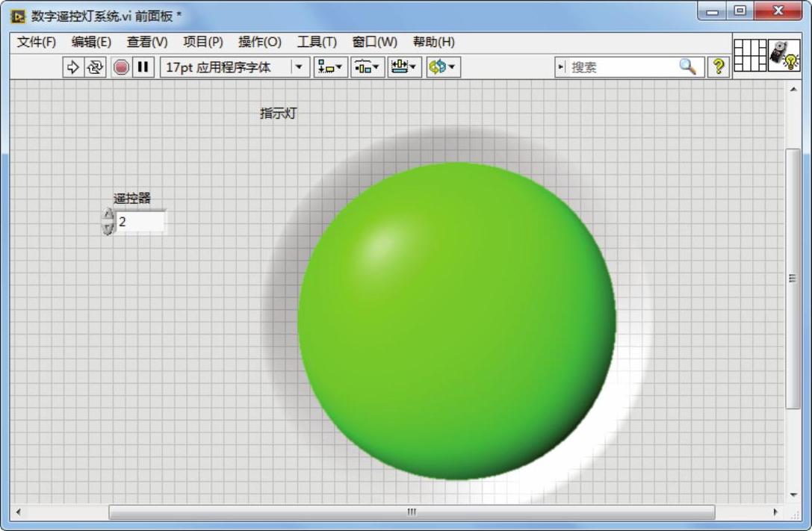Screen dimensions: 812x531
Task: Click the 遥控器 label
Action: (x=132, y=198)
